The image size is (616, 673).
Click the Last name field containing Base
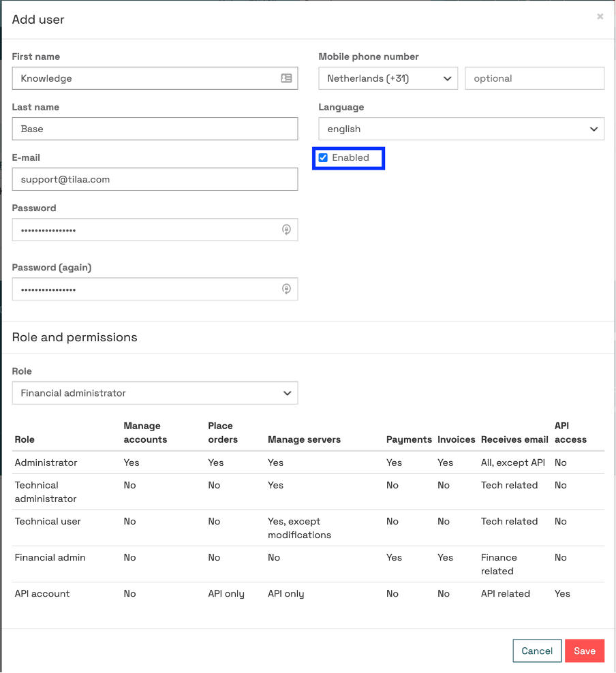click(x=155, y=129)
